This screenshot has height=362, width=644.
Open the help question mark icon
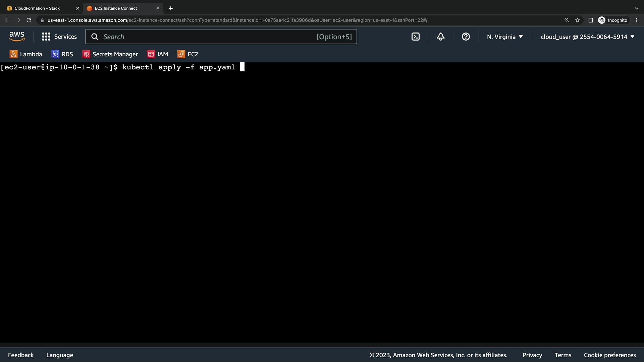pyautogui.click(x=466, y=37)
